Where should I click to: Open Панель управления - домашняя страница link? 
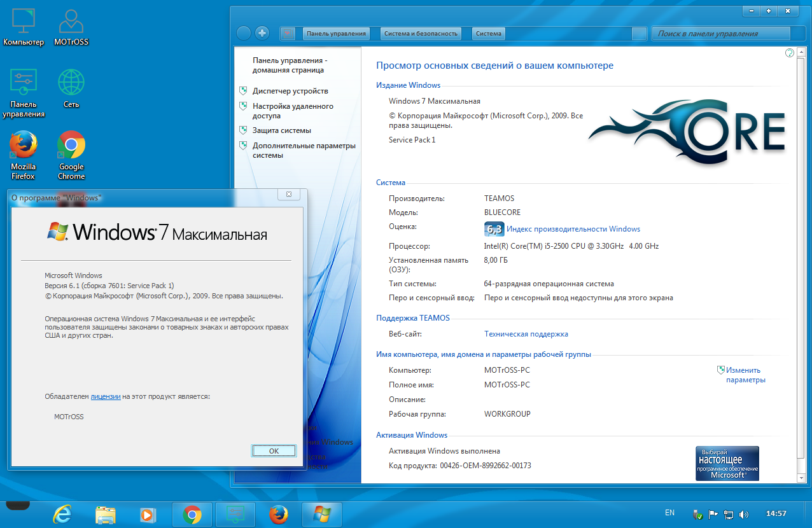[290, 65]
